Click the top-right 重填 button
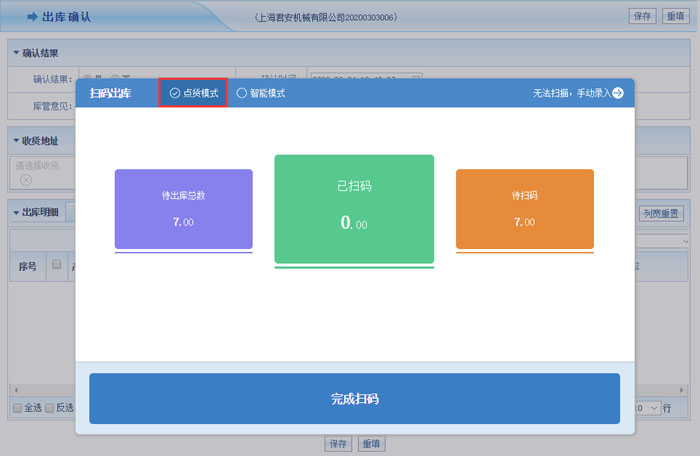Image resolution: width=700 pixels, height=456 pixels. 675,16
